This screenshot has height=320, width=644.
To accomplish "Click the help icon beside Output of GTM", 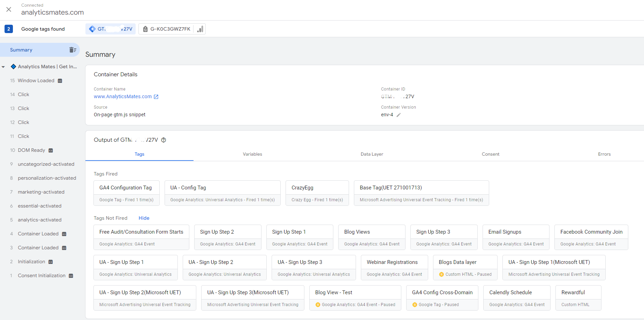I will pyautogui.click(x=164, y=140).
